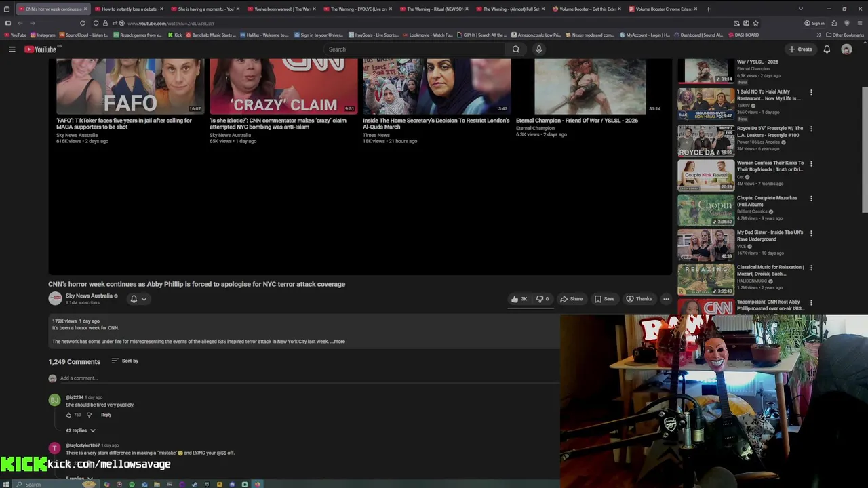Open more actions ellipsis beside Thanks
Viewport: 868px width, 488px height.
(x=666, y=299)
